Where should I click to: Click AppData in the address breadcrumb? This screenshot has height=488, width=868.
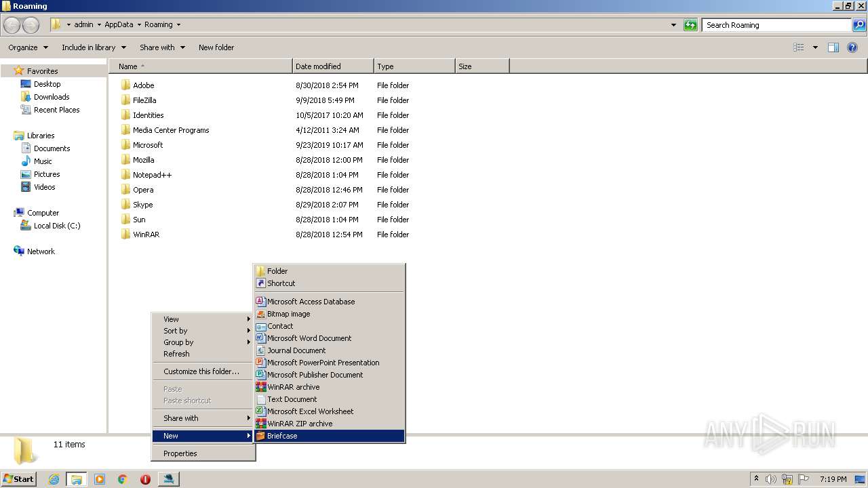pos(119,24)
